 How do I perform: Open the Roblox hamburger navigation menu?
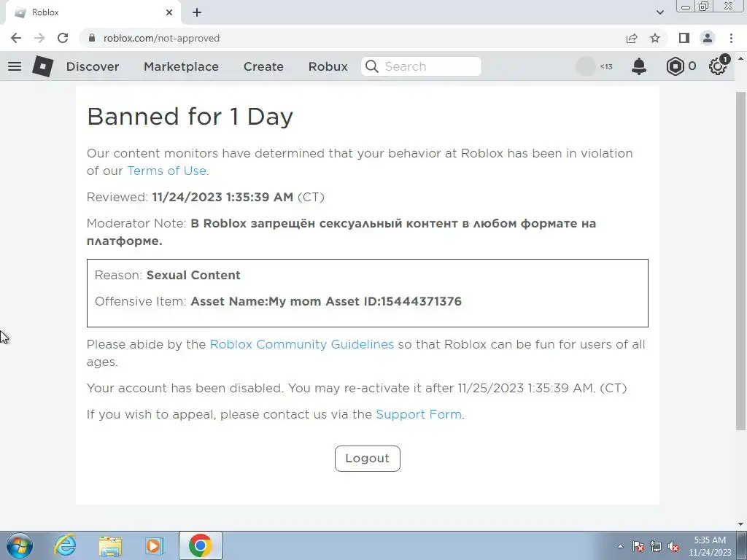tap(15, 66)
